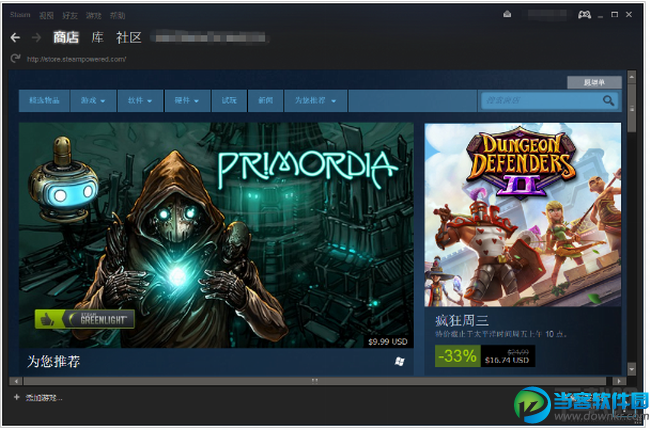Switch to the 库 tab
Screen dimensions: 650x430
(x=97, y=37)
